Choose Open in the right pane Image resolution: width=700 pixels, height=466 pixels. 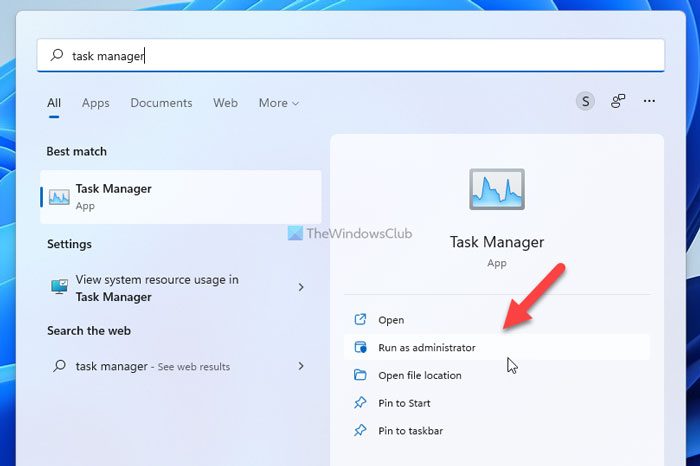point(496,320)
